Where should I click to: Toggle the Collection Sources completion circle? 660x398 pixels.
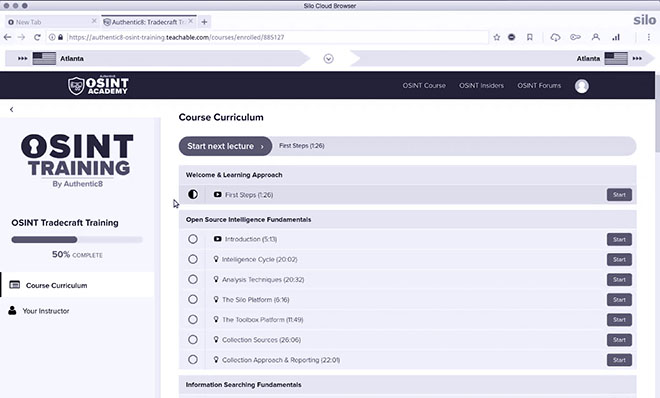click(193, 340)
